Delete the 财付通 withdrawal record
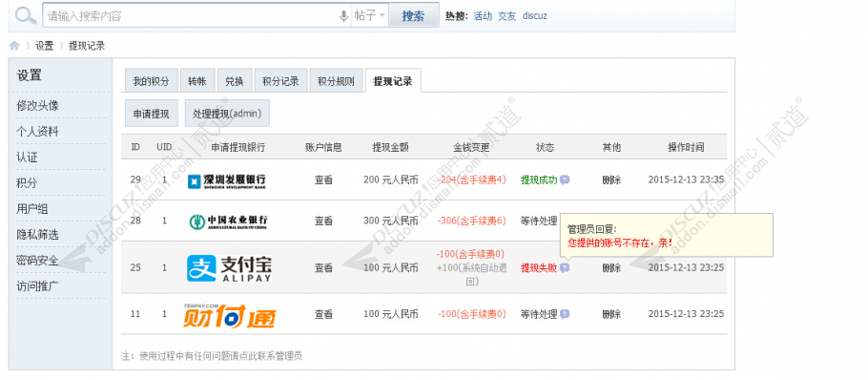 (x=611, y=315)
